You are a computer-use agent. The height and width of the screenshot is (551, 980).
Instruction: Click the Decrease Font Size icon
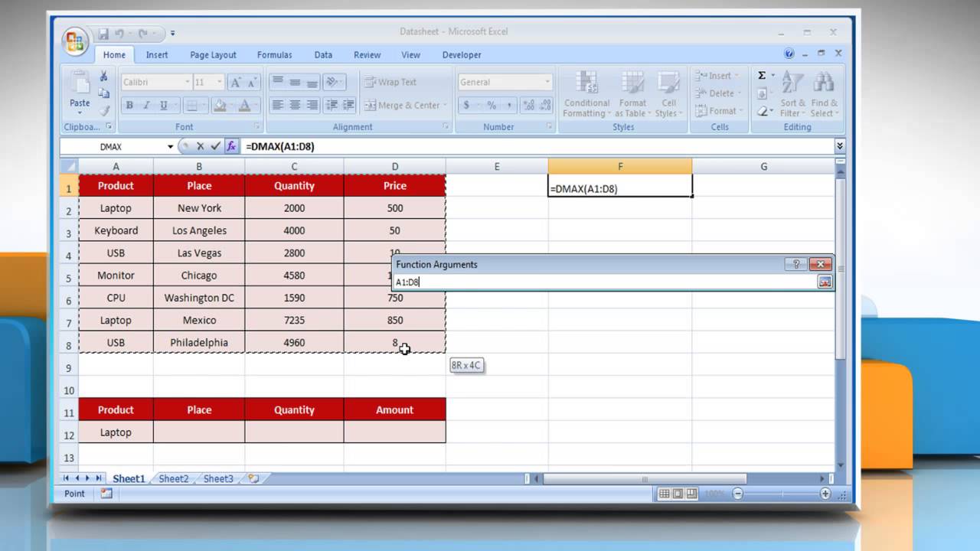(x=253, y=82)
